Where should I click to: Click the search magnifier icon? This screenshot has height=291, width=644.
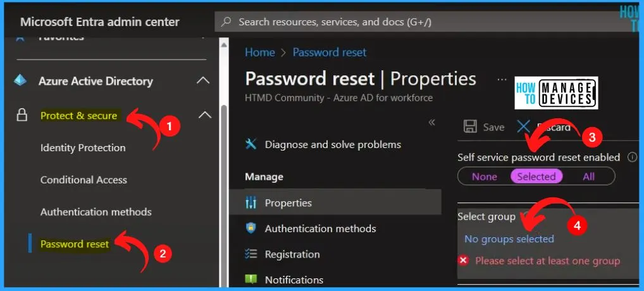click(226, 22)
